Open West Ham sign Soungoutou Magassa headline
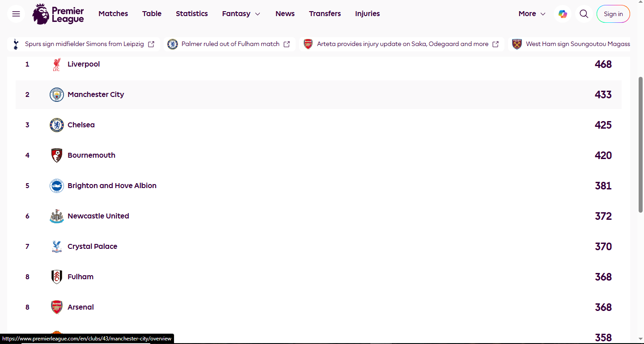644x344 pixels. 578,44
